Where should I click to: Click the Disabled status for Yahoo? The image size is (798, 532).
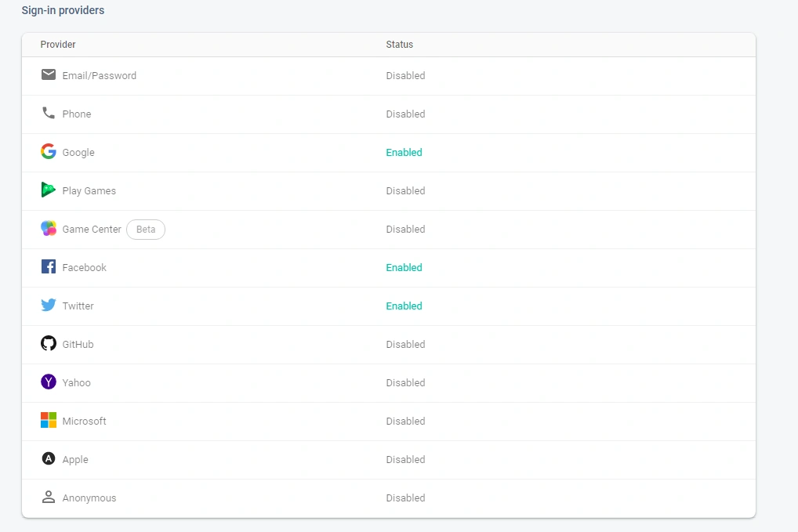[x=405, y=383]
